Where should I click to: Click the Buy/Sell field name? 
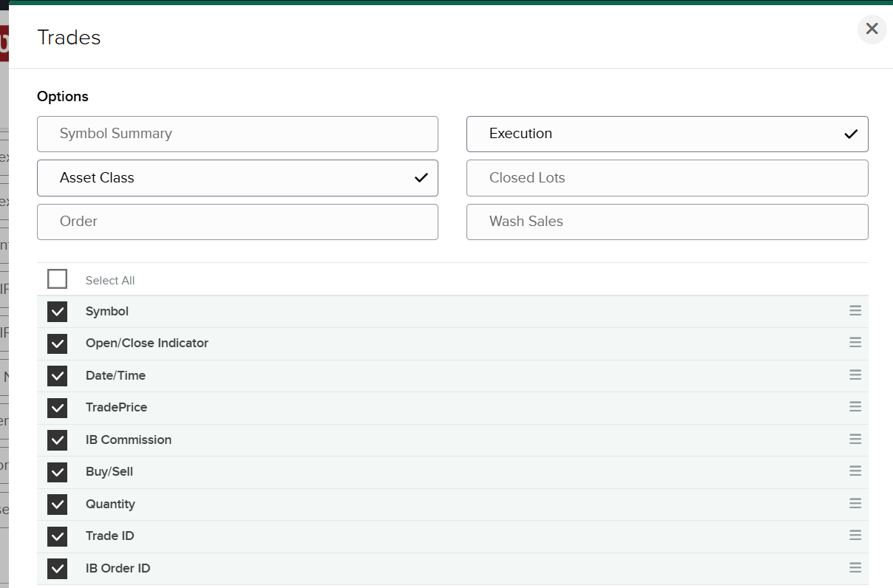coord(109,472)
